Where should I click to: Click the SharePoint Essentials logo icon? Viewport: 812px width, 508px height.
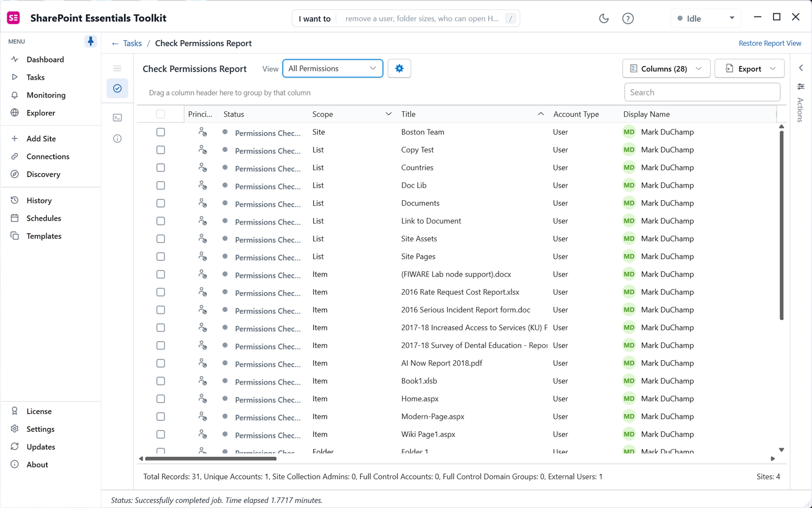13,18
